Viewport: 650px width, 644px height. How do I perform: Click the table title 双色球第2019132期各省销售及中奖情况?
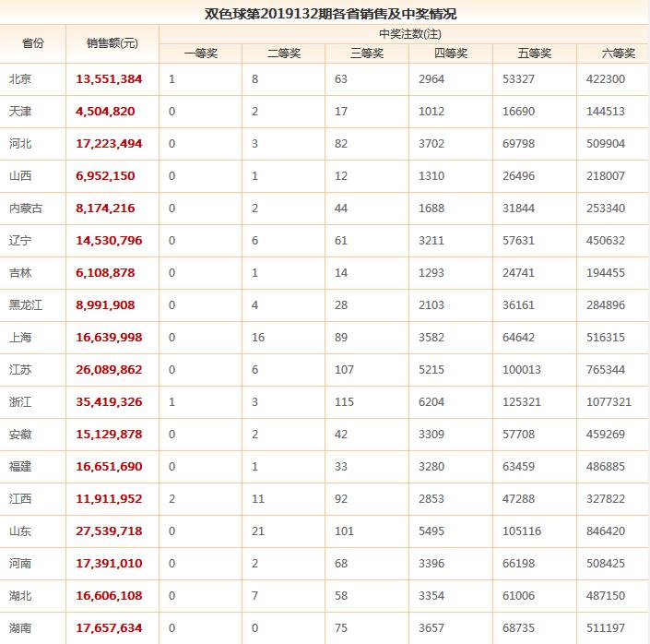coord(330,14)
